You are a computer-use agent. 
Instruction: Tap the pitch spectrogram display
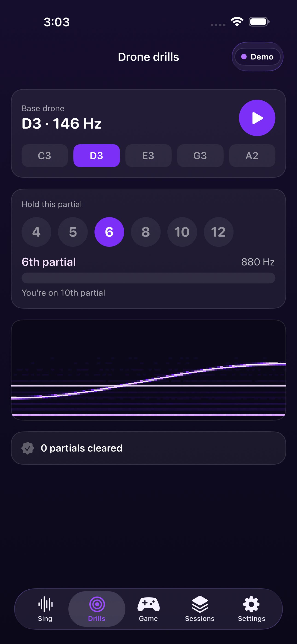[x=148, y=370]
